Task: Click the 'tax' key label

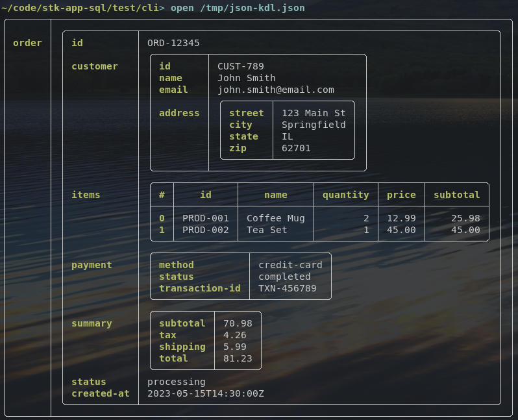Action: (x=167, y=335)
